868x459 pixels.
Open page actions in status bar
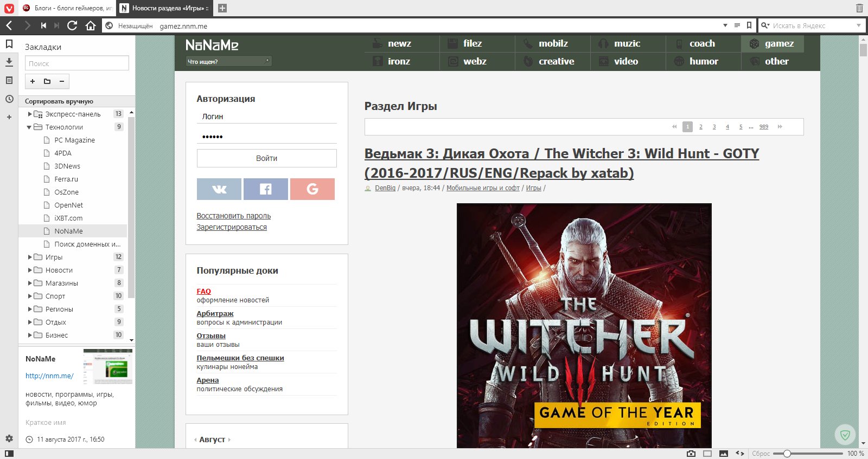pyautogui.click(x=740, y=454)
